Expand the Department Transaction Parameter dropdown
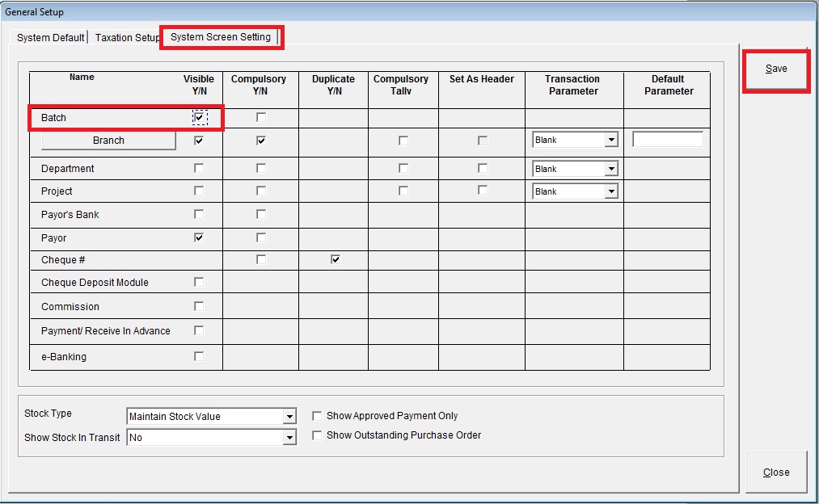 click(x=611, y=169)
